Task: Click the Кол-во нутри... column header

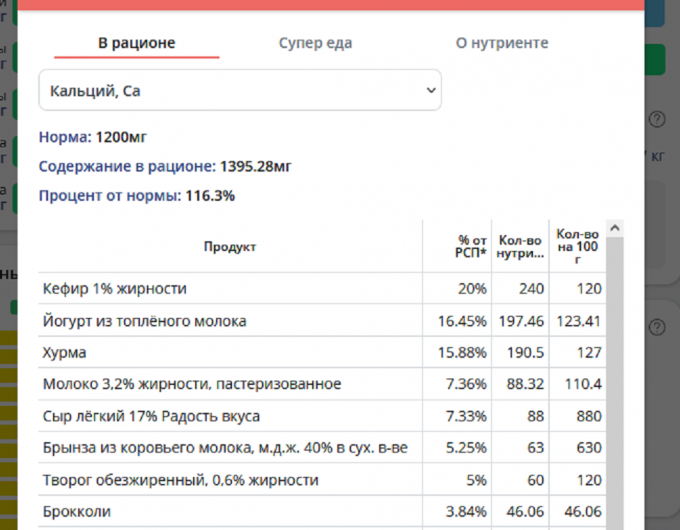Action: pyautogui.click(x=520, y=246)
